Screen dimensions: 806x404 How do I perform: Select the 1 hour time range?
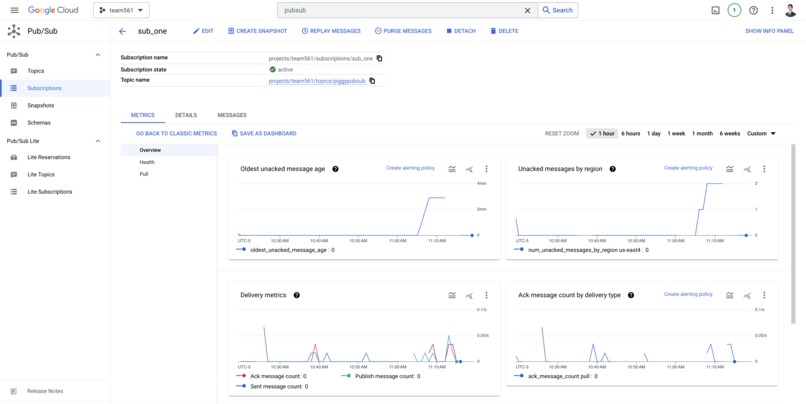tap(602, 134)
